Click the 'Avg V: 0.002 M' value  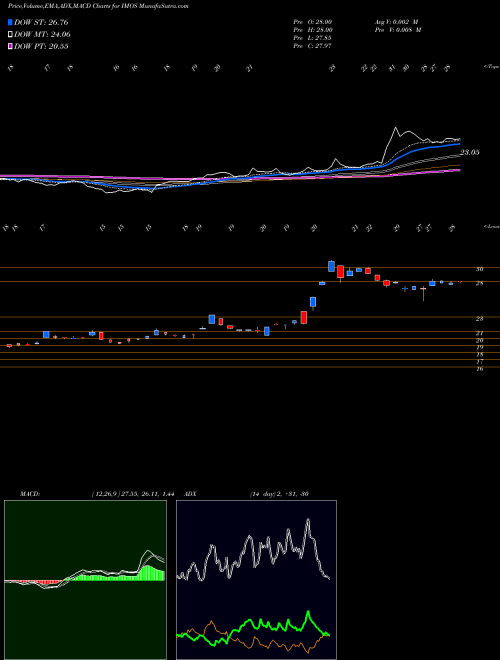[398, 22]
